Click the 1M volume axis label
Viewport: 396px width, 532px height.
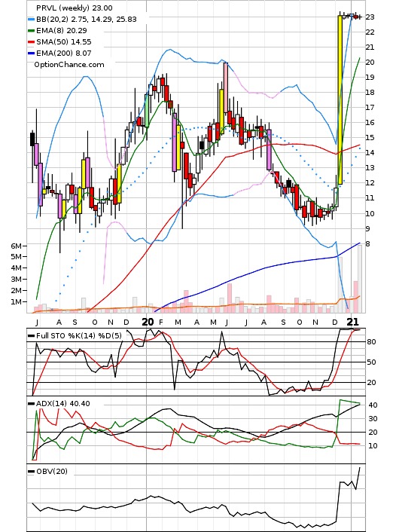click(16, 301)
